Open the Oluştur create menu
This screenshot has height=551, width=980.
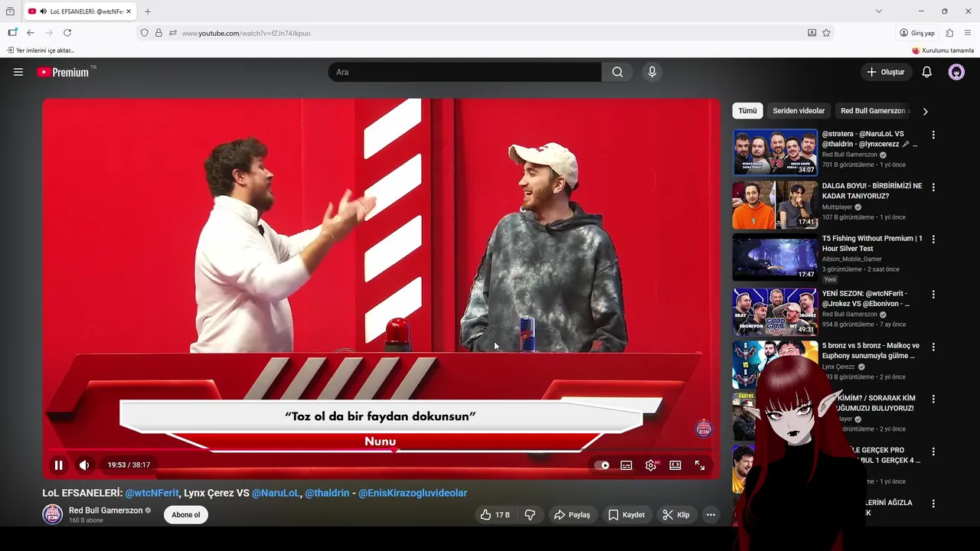pos(885,72)
